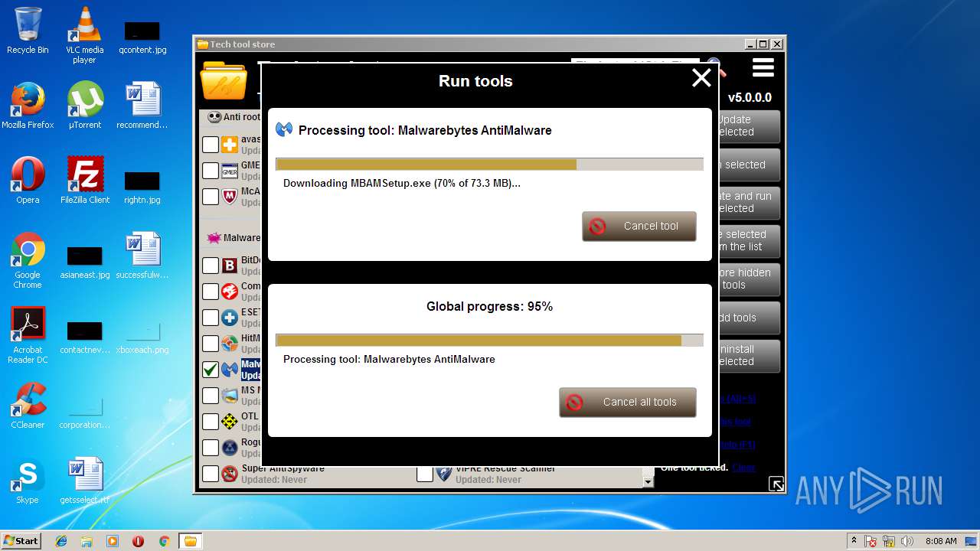This screenshot has height=551, width=980.
Task: Click the OTL tool icon
Action: 230,422
